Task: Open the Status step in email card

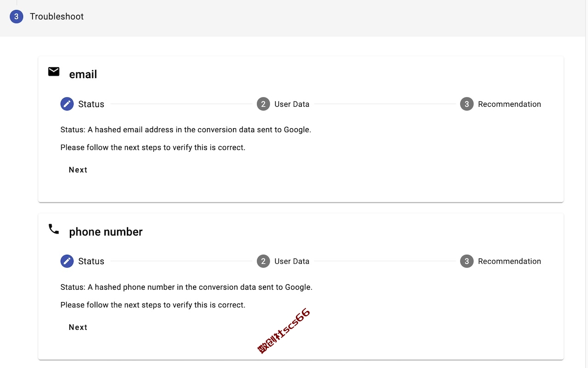Action: [91, 104]
